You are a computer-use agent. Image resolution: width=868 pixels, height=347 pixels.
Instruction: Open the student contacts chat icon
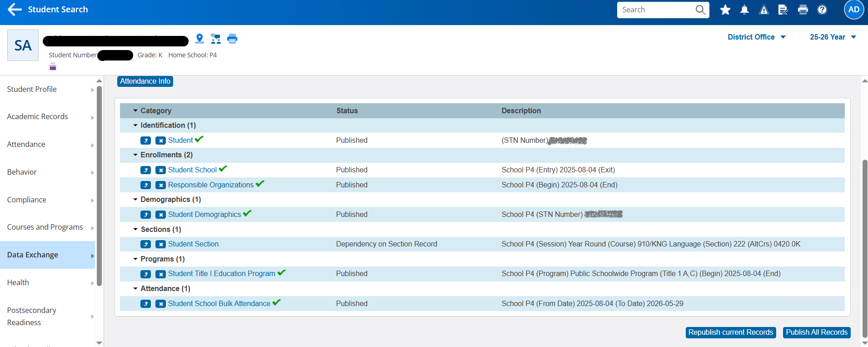click(216, 39)
